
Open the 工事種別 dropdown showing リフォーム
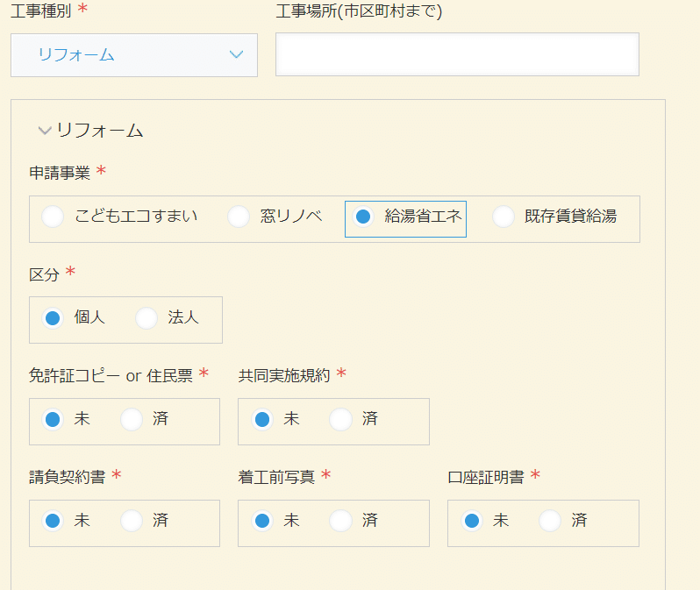[x=134, y=55]
